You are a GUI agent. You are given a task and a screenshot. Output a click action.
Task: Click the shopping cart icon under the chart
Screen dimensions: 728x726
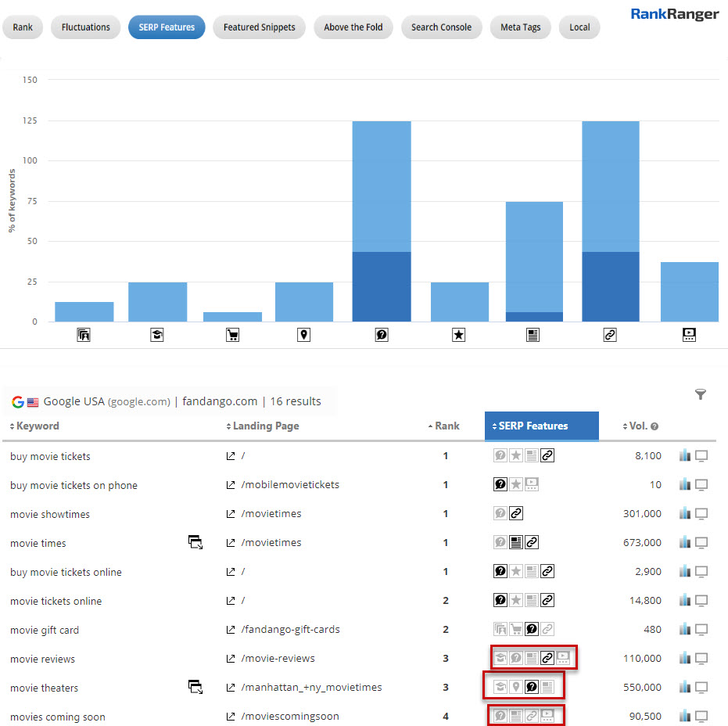(232, 335)
